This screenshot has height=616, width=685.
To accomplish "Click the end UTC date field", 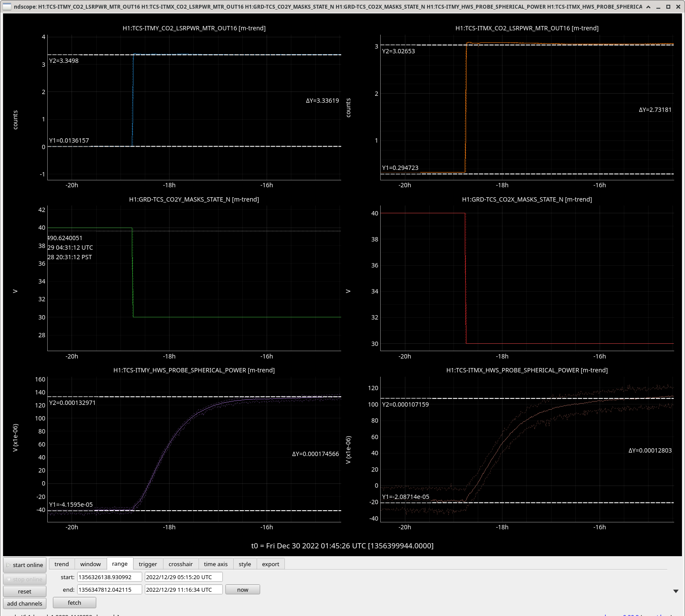I will pyautogui.click(x=184, y=590).
